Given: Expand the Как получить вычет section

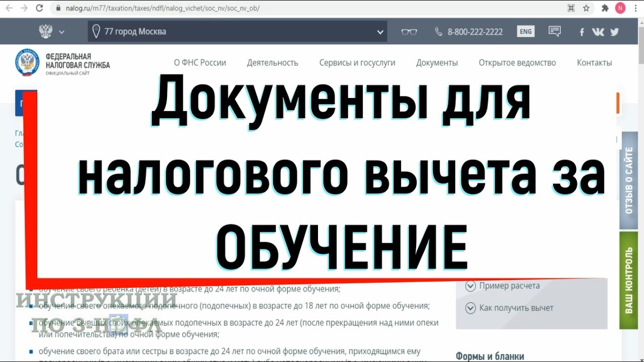Looking at the screenshot, I should 516,308.
